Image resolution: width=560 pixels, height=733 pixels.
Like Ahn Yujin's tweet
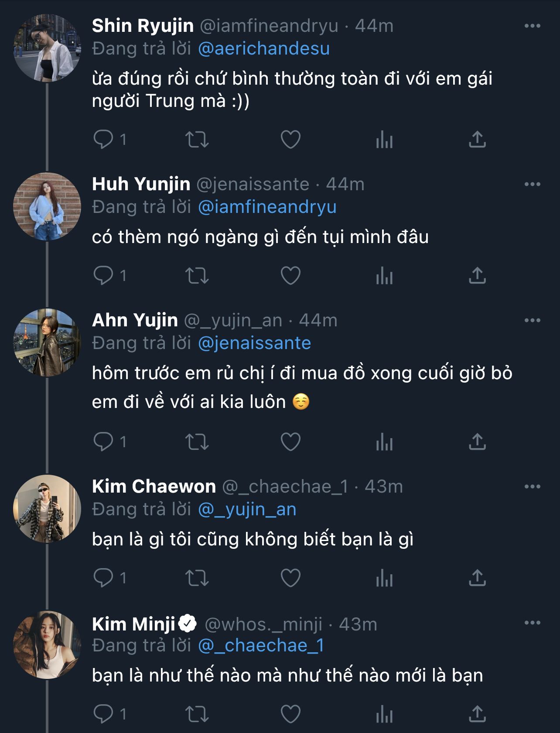(x=290, y=442)
